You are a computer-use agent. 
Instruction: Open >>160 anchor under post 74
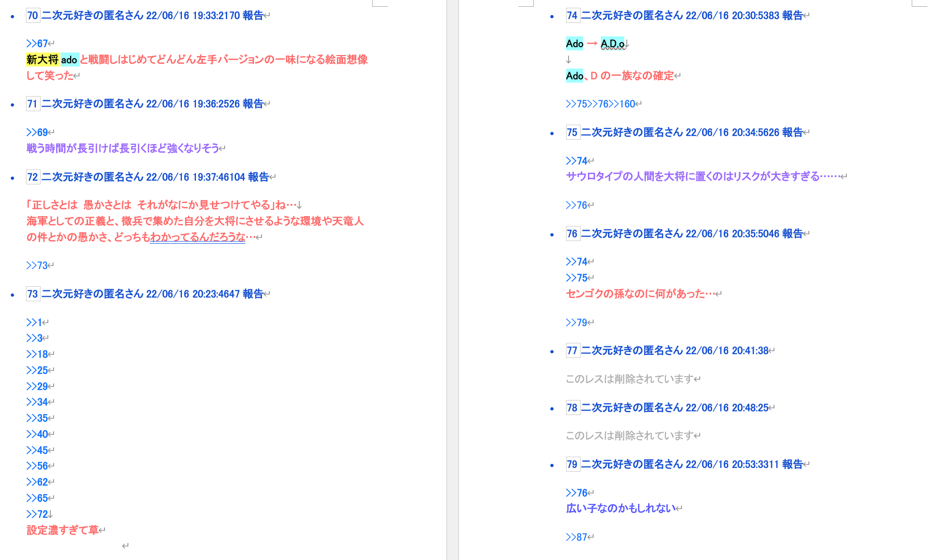pos(622,104)
